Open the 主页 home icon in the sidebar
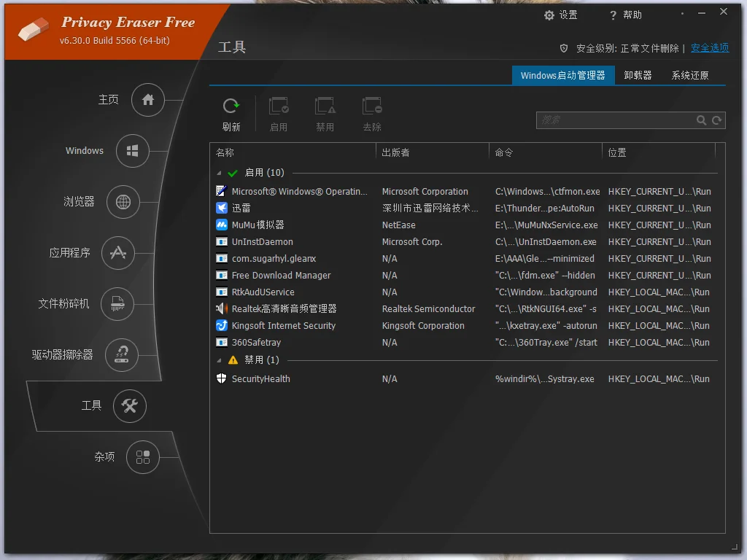 tap(147, 100)
